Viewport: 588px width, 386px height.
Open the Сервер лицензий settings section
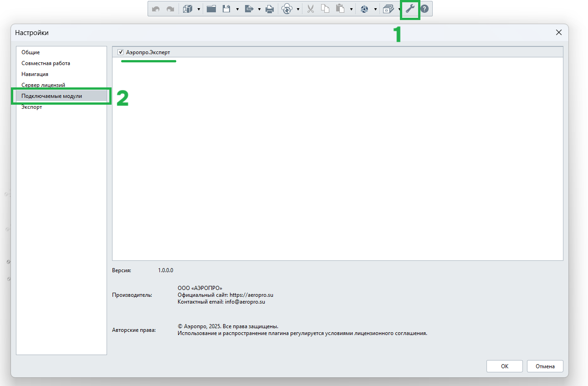[43, 85]
